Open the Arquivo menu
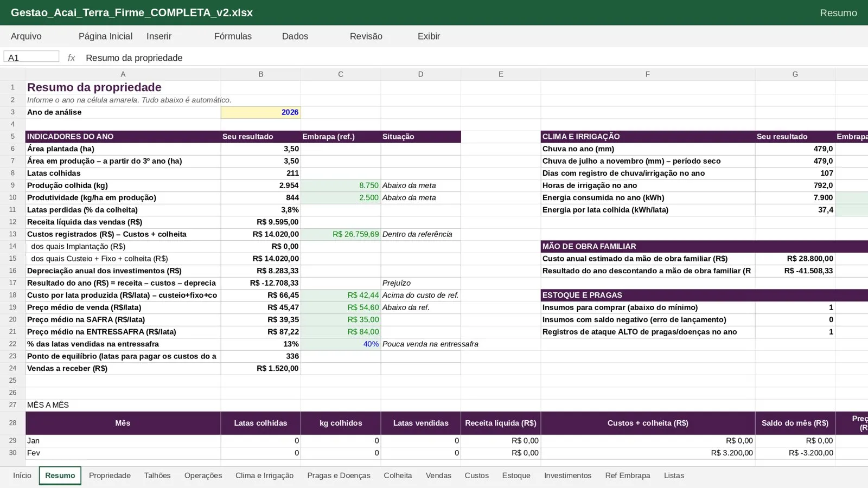The width and height of the screenshot is (868, 488). pyautogui.click(x=26, y=36)
